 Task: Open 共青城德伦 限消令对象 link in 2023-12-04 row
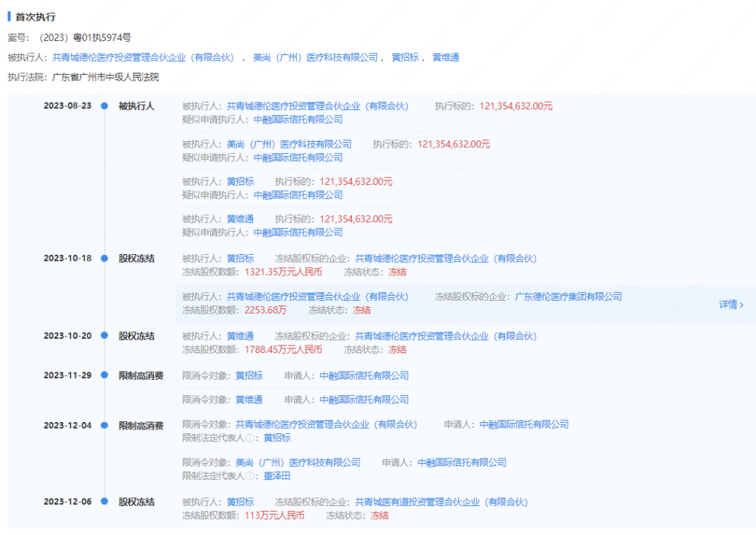pyautogui.click(x=327, y=424)
